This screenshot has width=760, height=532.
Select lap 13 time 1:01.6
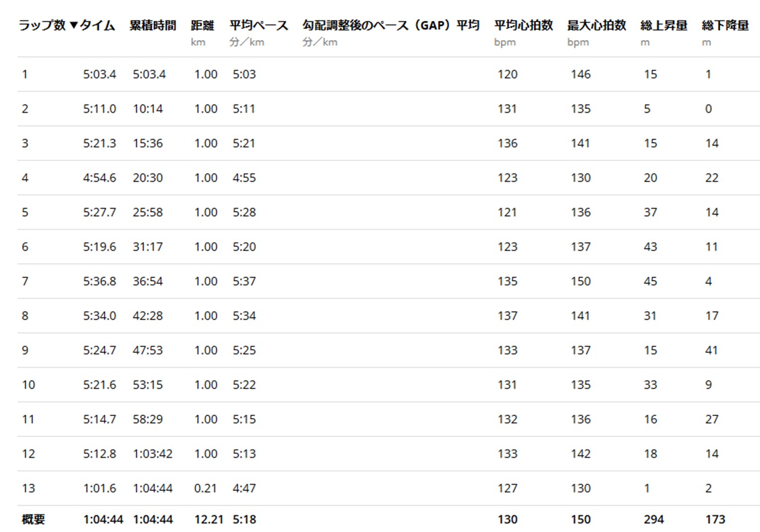point(99,488)
